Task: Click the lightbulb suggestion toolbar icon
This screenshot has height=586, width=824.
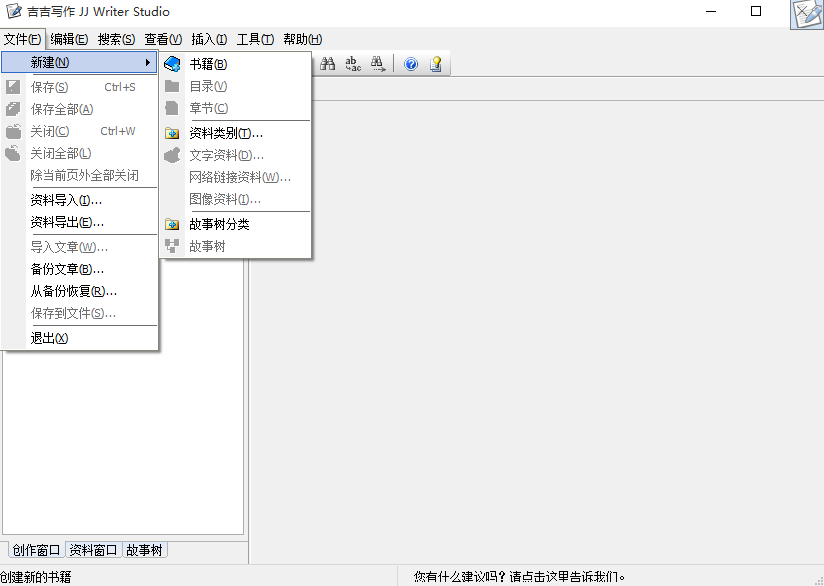Action: click(x=435, y=63)
